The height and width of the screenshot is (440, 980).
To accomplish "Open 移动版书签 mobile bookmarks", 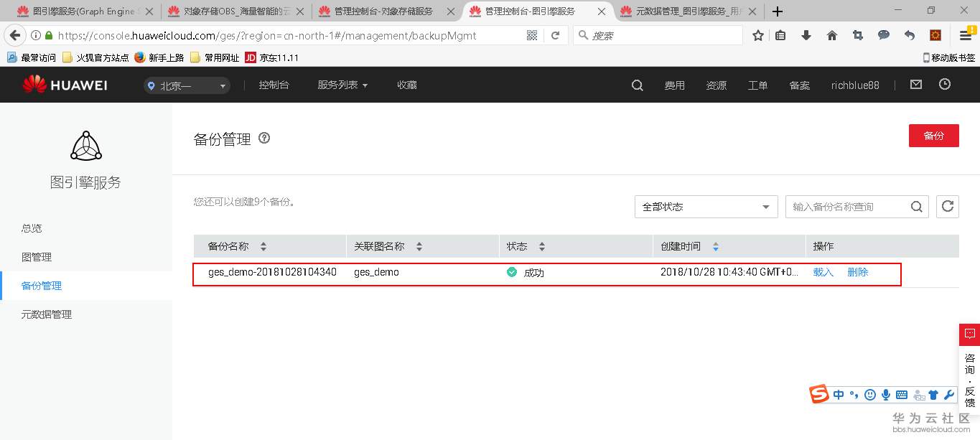I will [949, 57].
